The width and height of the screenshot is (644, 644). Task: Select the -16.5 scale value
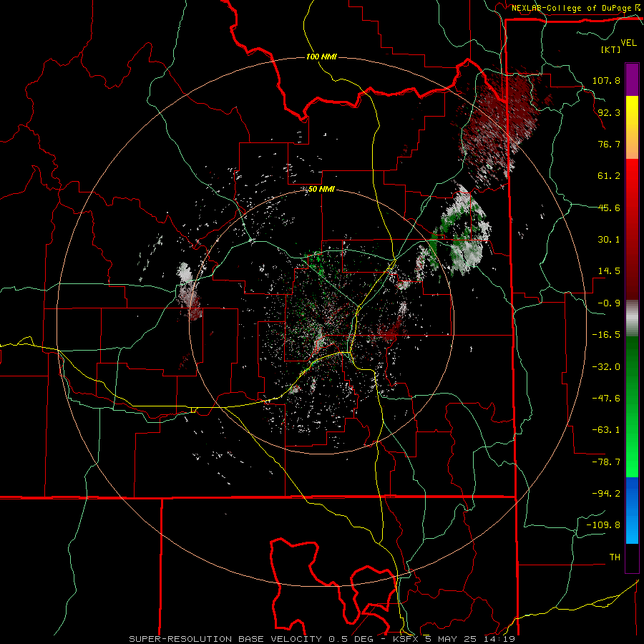(x=606, y=335)
